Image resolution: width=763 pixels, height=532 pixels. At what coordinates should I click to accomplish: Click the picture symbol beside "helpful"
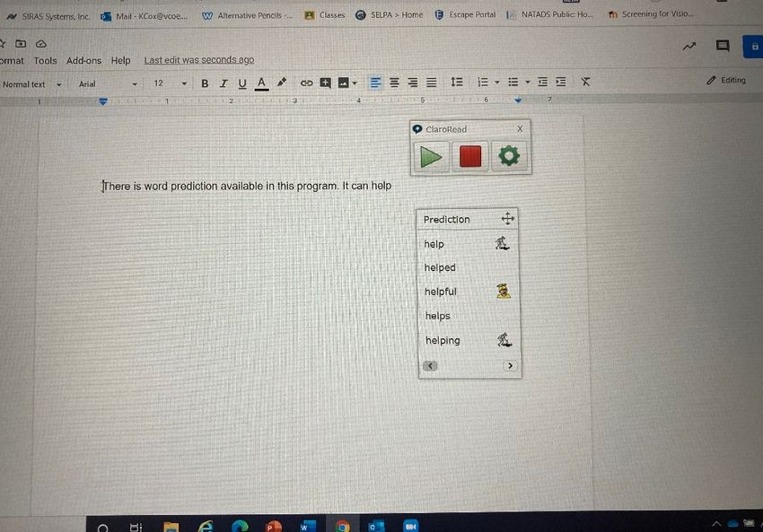[x=504, y=291]
